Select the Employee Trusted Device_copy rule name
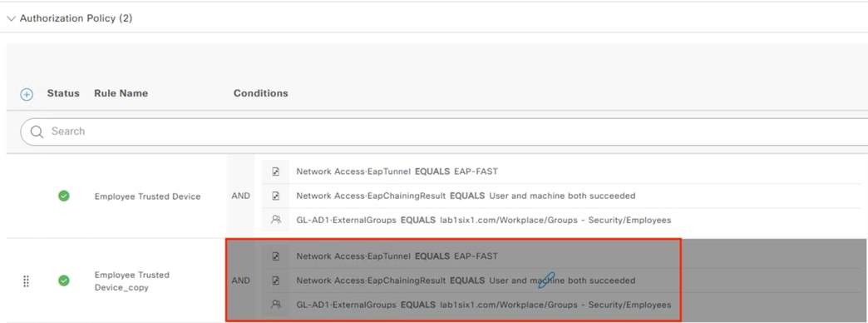 tap(131, 281)
